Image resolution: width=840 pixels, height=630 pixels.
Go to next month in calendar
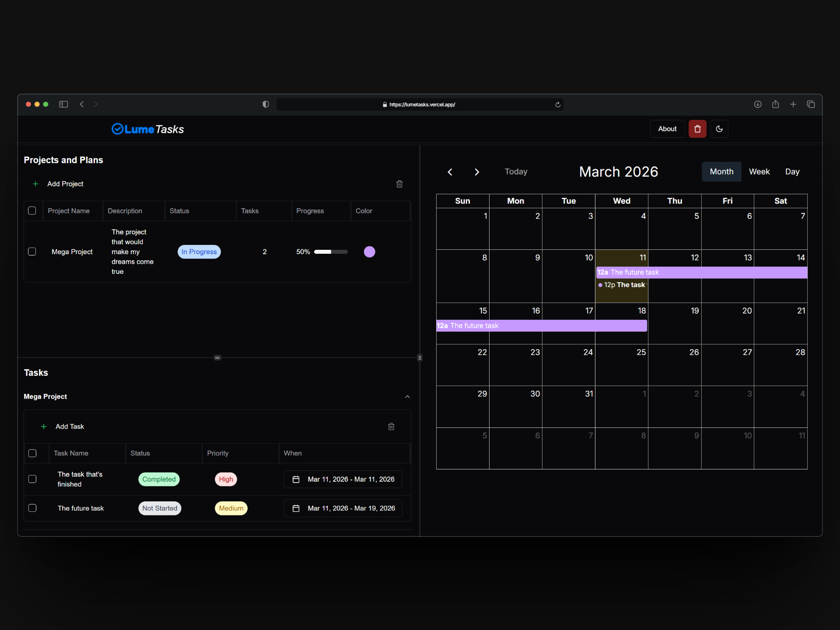coord(477,172)
